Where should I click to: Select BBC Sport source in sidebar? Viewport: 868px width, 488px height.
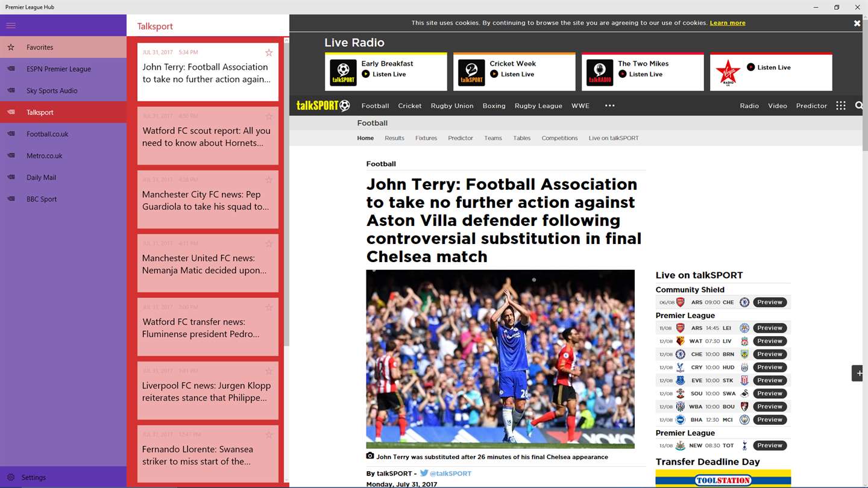tap(63, 199)
